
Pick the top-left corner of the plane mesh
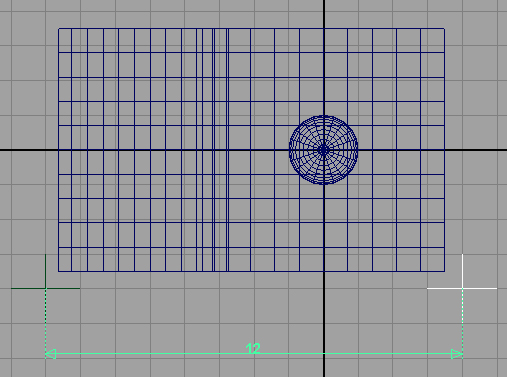pyautogui.click(x=59, y=29)
